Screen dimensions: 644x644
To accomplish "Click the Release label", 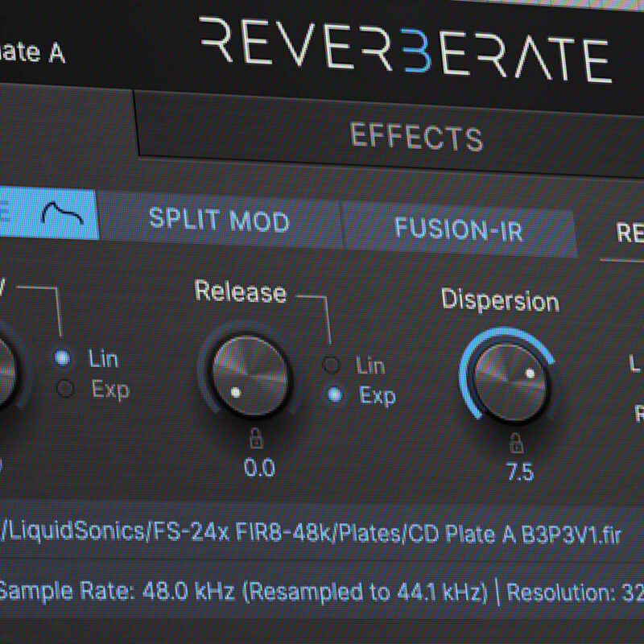I will [240, 291].
